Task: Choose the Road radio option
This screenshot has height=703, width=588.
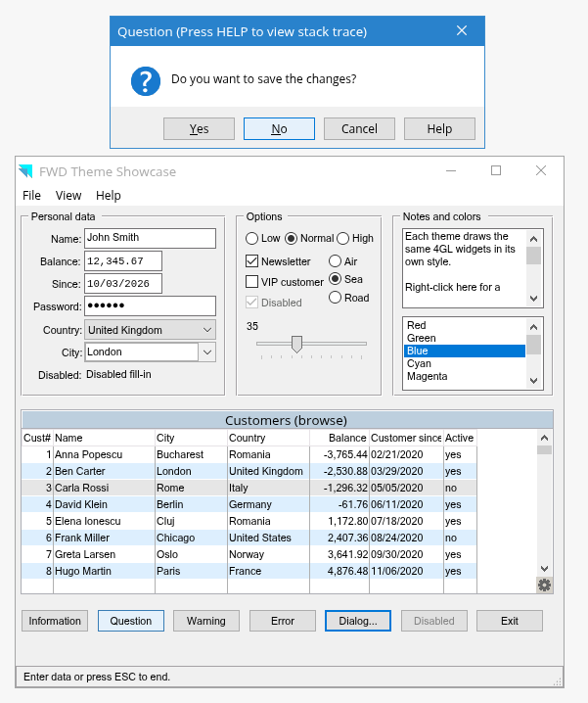Action: click(335, 298)
